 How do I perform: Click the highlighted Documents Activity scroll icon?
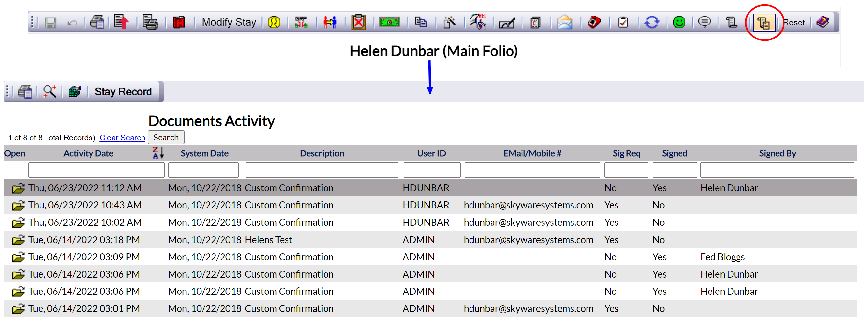click(x=764, y=23)
